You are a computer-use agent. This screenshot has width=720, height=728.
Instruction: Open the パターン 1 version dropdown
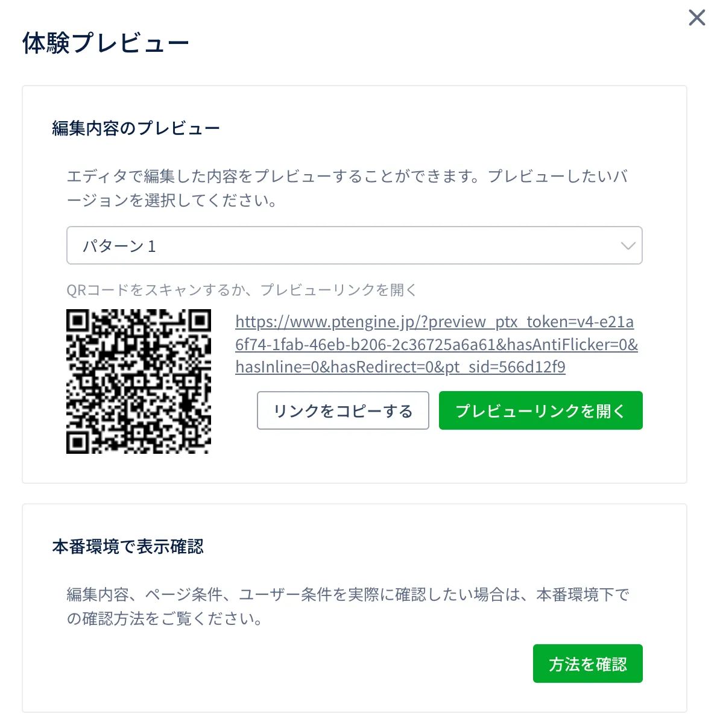coord(354,245)
